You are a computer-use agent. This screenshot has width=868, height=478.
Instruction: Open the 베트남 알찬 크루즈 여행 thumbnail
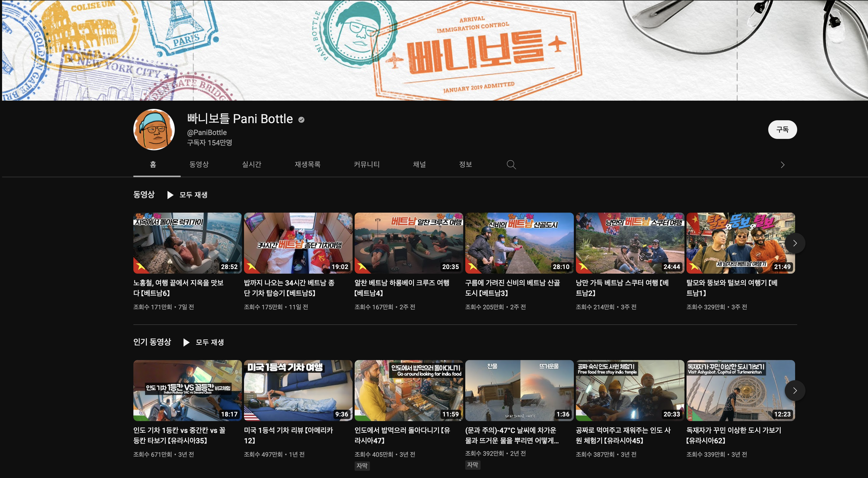pyautogui.click(x=408, y=243)
